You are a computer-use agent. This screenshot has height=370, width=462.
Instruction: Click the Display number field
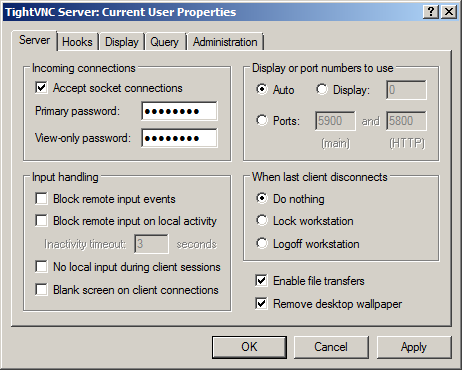pyautogui.click(x=406, y=90)
